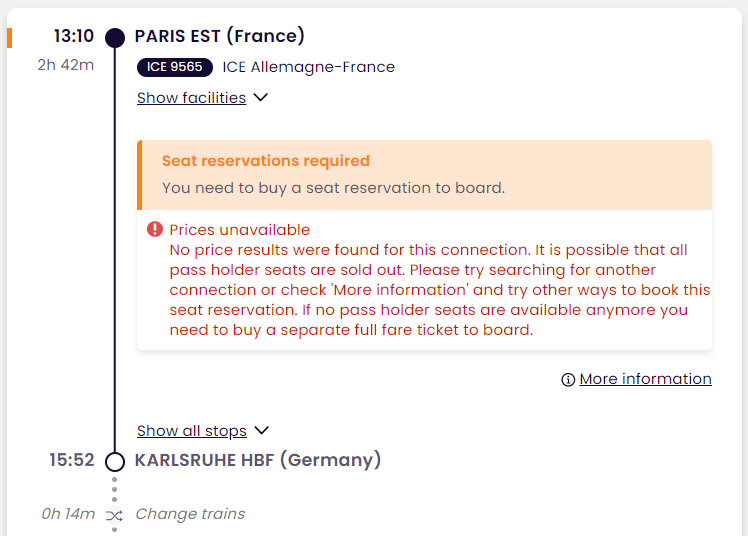Click the ICE Allemagne-France train label
This screenshot has width=748, height=536.
(x=309, y=67)
